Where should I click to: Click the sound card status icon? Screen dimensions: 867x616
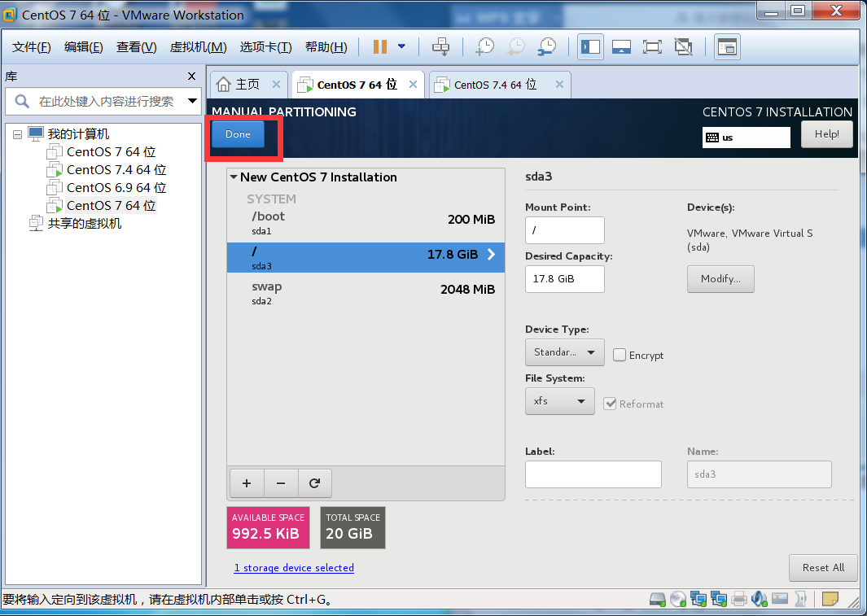pos(760,599)
